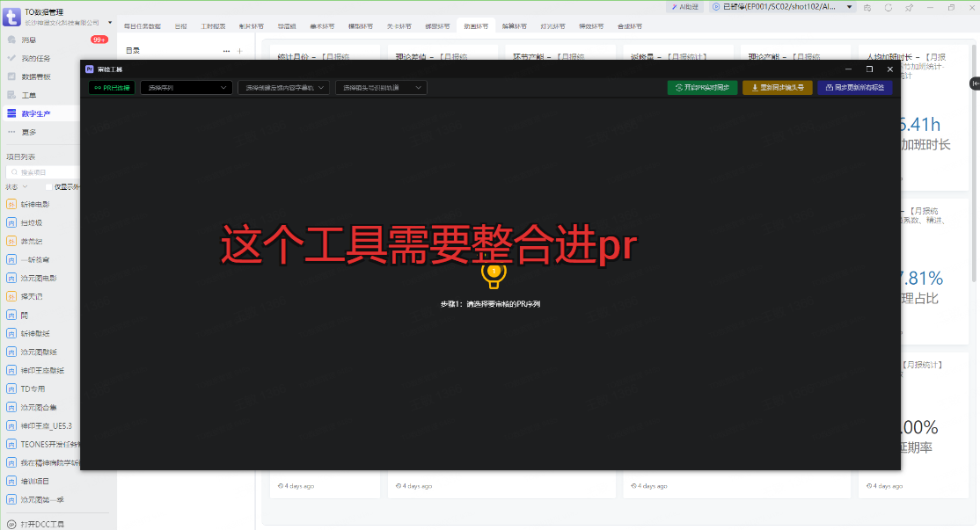Screen dimensions: 980x530
Task: Switch to the 合成环节 tab
Action: tap(630, 26)
